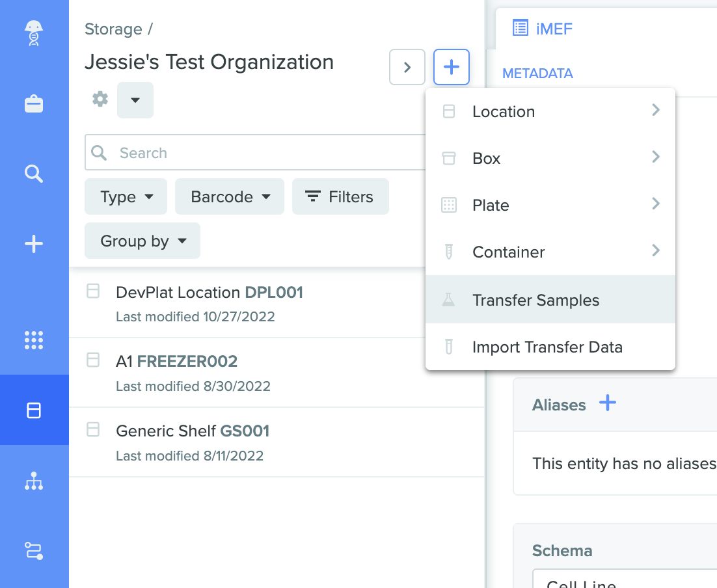The width and height of the screenshot is (717, 588).
Task: Open the Barcode filter dropdown
Action: tap(230, 196)
